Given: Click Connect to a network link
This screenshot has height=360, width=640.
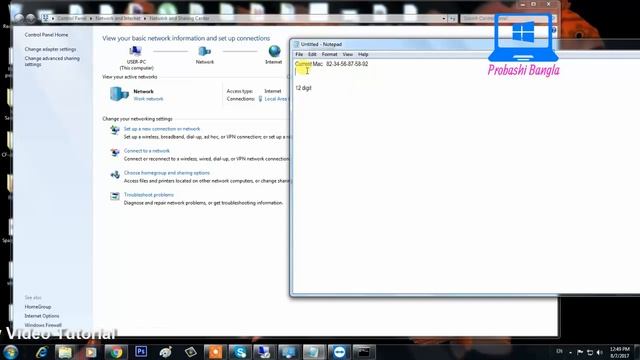Looking at the screenshot, I should (x=147, y=151).
